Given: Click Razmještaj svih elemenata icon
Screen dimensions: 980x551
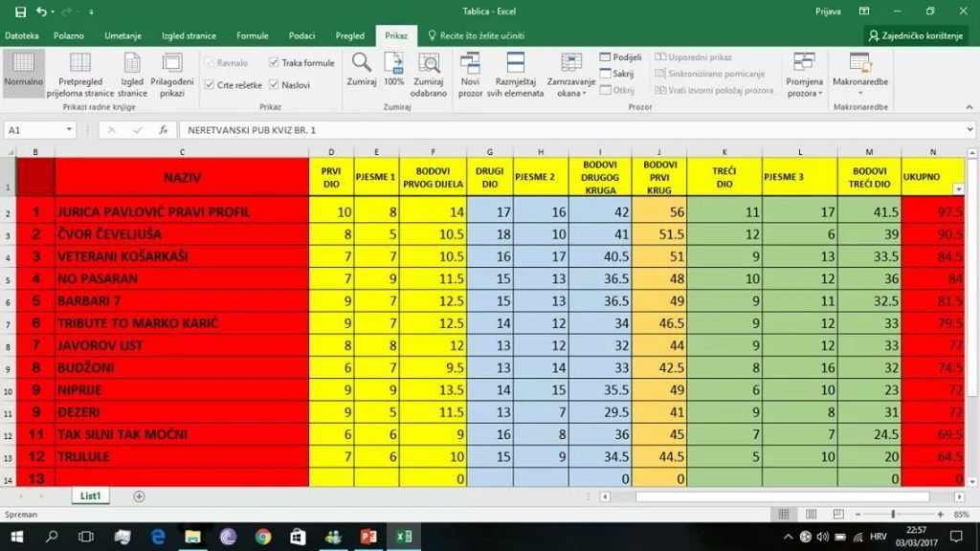Looking at the screenshot, I should 515,63.
